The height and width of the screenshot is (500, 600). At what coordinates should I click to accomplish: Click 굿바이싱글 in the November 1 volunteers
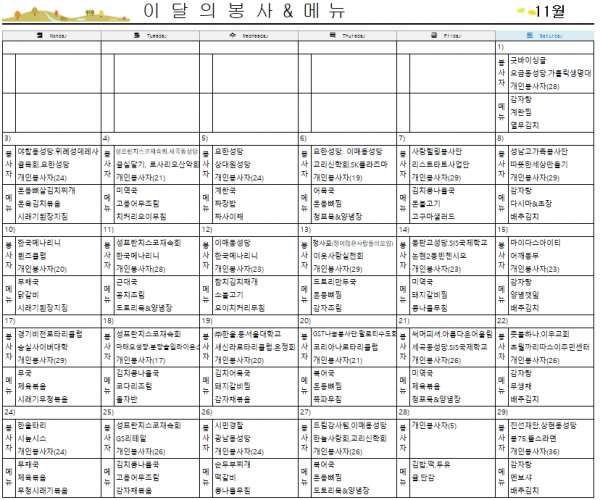(529, 61)
